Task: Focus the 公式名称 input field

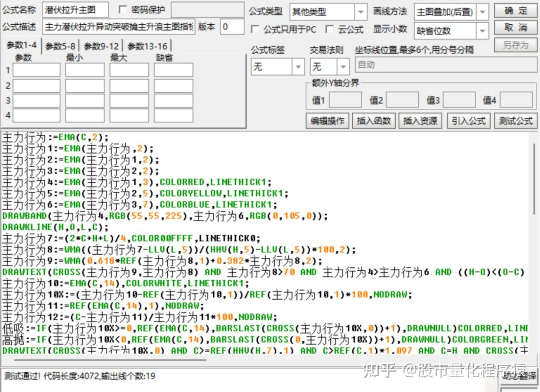Action: click(x=75, y=10)
